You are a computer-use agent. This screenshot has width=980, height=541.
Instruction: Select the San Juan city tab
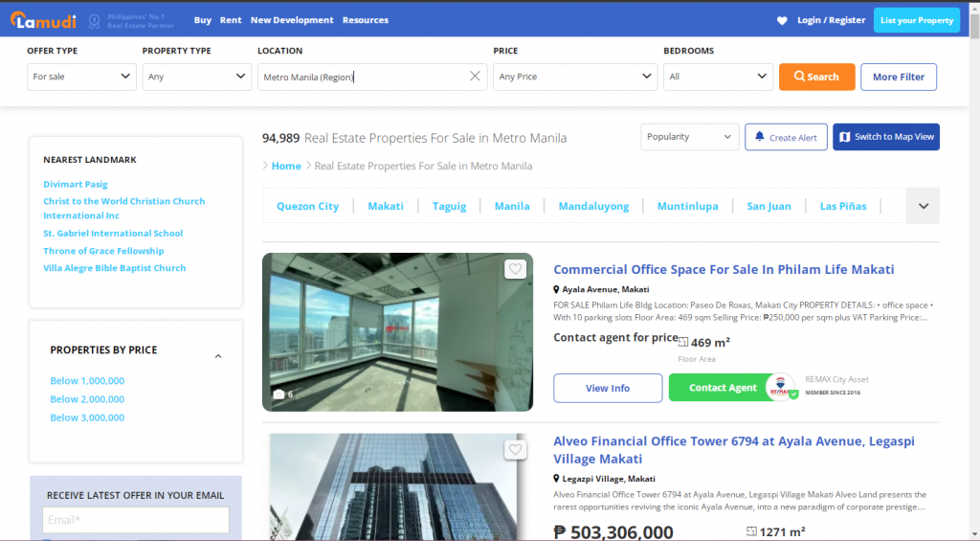(x=768, y=206)
